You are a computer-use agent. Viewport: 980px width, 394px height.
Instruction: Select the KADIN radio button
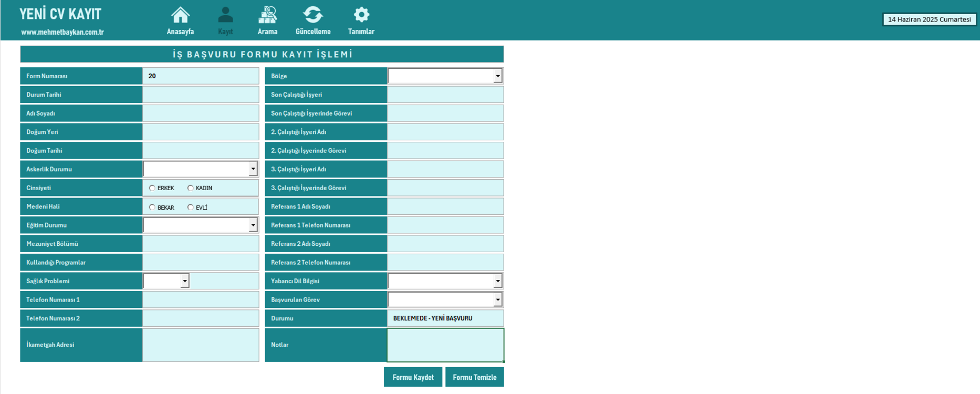tap(191, 188)
